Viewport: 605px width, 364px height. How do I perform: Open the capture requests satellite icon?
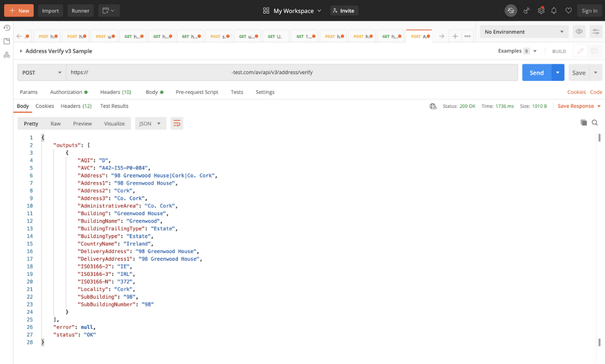click(526, 11)
